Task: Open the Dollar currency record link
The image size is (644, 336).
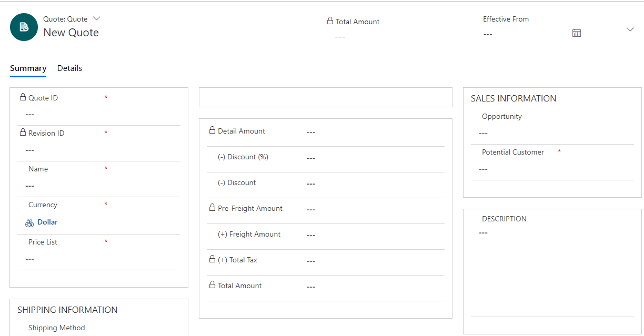Action: tap(47, 222)
